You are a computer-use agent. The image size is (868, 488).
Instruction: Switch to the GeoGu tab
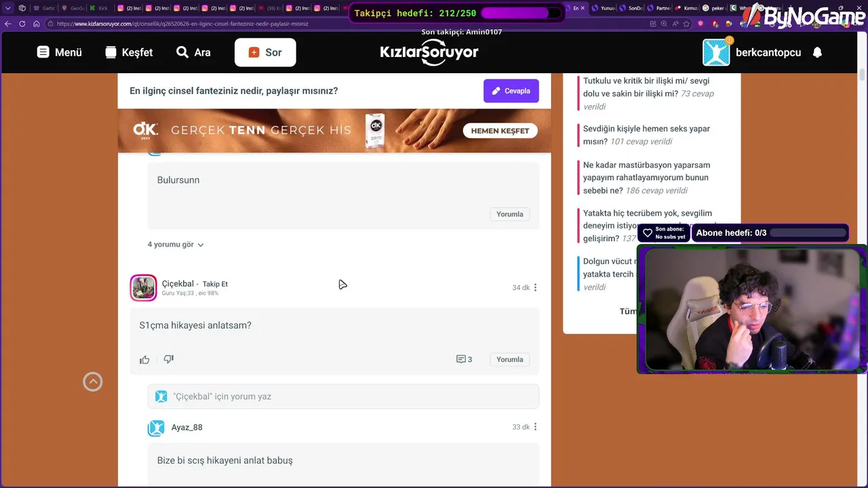pos(73,8)
